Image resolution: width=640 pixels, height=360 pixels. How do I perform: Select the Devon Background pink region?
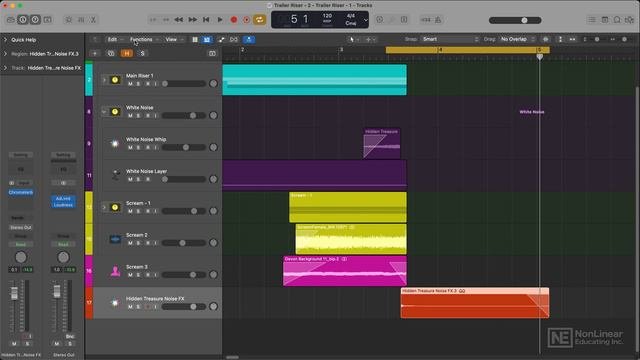click(x=345, y=271)
